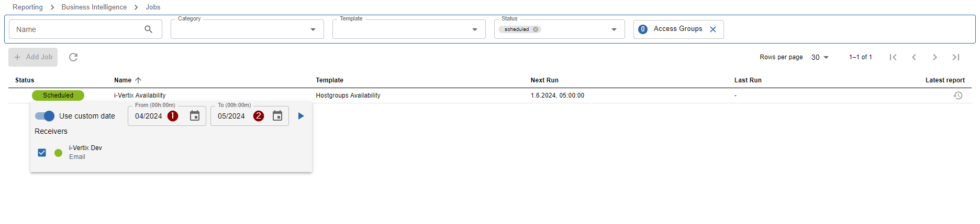Expand the Category dropdown
This screenshot has height=224, width=980.
313,29
